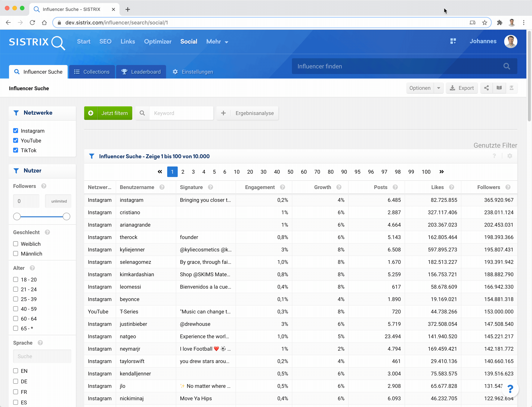Check the 25 - 39 age checkbox
The width and height of the screenshot is (532, 407).
[x=16, y=299]
